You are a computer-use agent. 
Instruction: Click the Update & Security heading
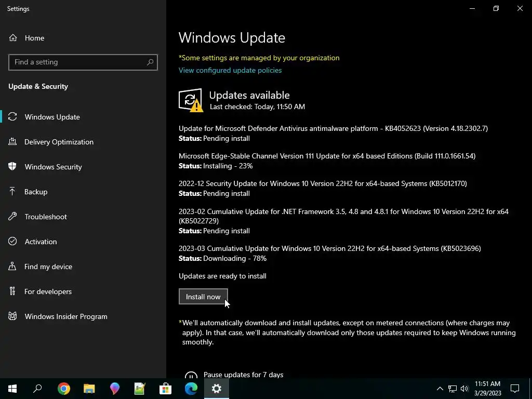point(38,87)
